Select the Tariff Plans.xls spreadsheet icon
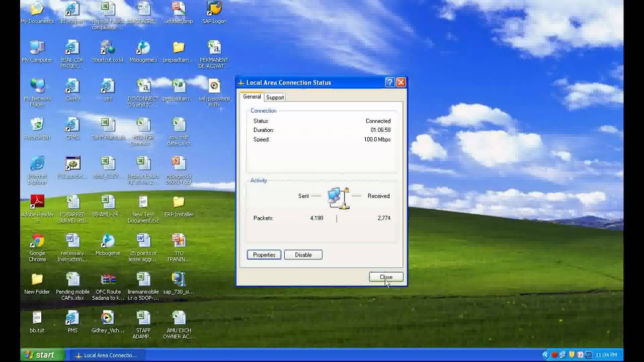Viewport: 644px width, 362px height. tap(108, 129)
